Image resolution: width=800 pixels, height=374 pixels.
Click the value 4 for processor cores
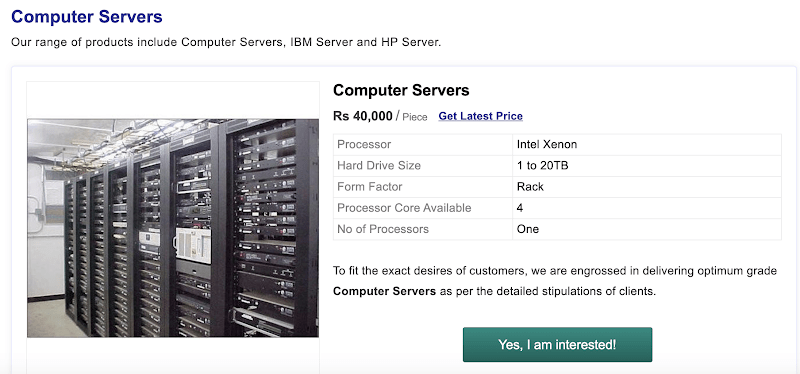click(520, 208)
